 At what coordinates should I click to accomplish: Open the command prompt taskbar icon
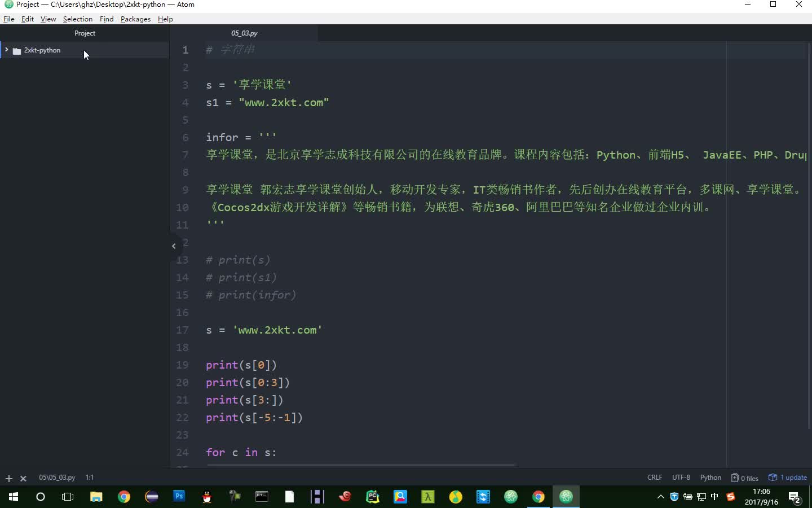tap(262, 497)
